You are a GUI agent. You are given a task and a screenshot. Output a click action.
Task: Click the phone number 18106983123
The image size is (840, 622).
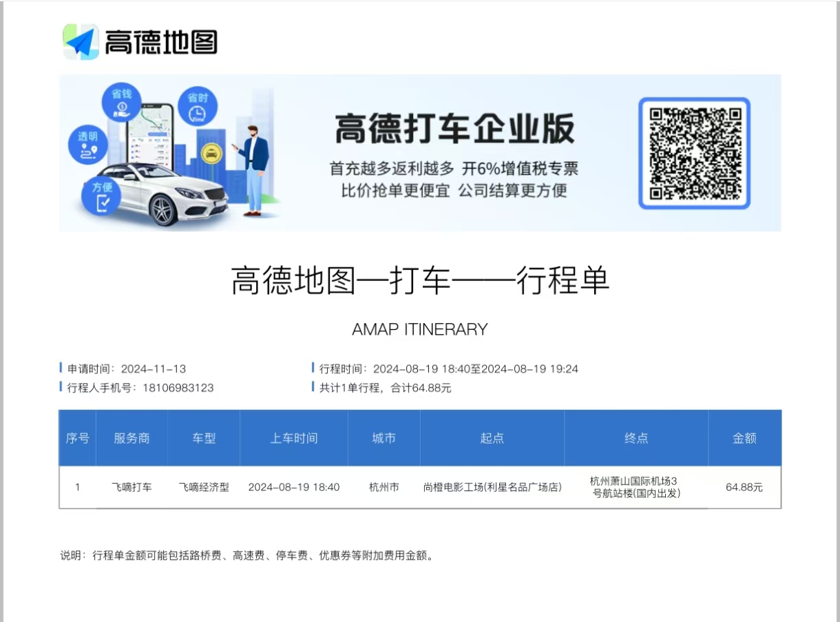tap(178, 388)
